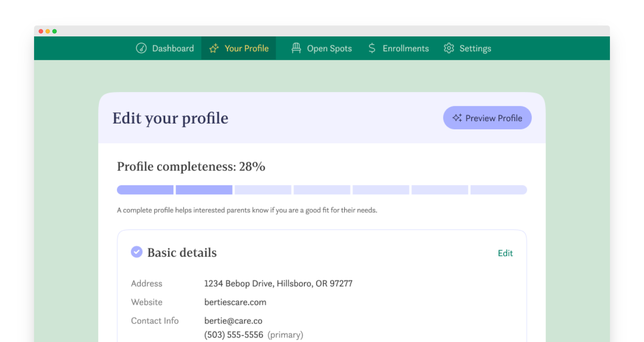Open the Dashboard tab

point(173,48)
